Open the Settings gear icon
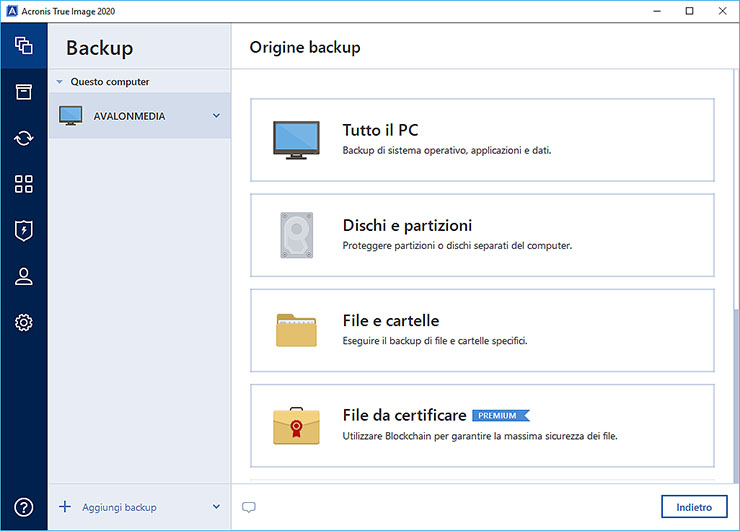The width and height of the screenshot is (740, 531). 24,322
